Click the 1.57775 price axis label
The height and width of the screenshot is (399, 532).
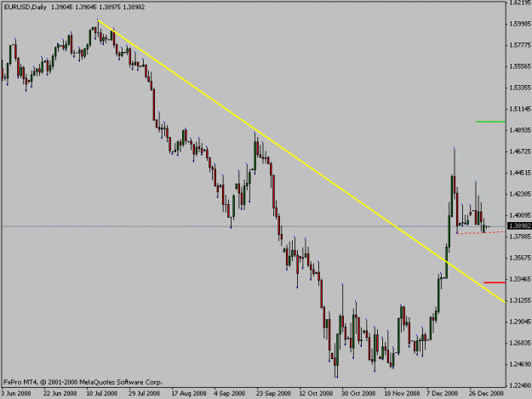pos(520,45)
